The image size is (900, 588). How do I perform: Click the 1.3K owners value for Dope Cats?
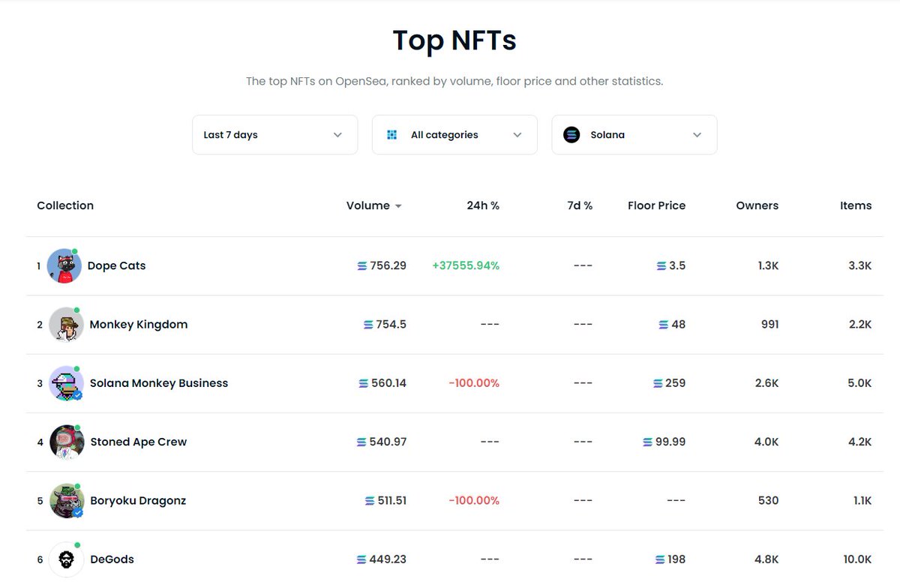[768, 265]
